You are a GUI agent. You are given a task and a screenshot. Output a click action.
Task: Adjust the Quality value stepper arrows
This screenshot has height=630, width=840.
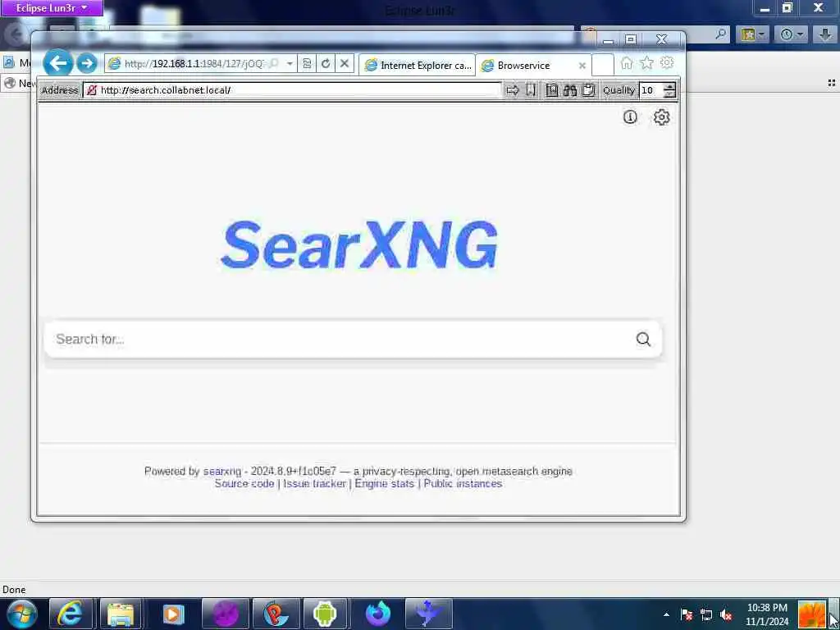coord(669,90)
